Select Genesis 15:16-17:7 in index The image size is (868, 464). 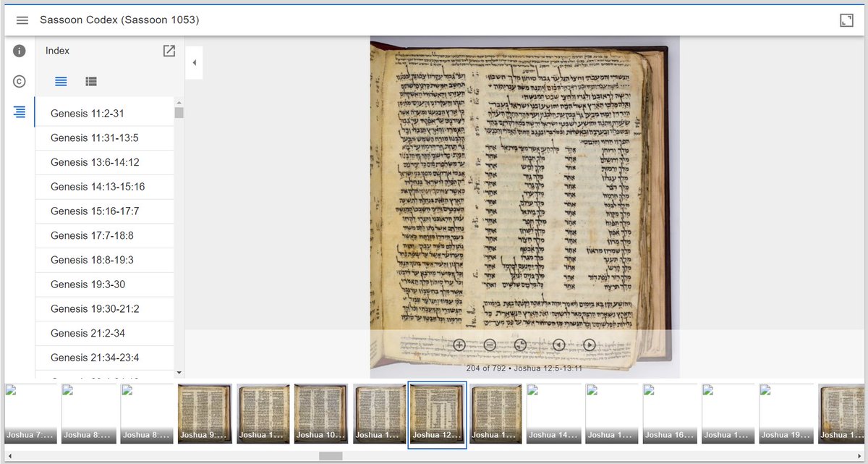click(105, 211)
